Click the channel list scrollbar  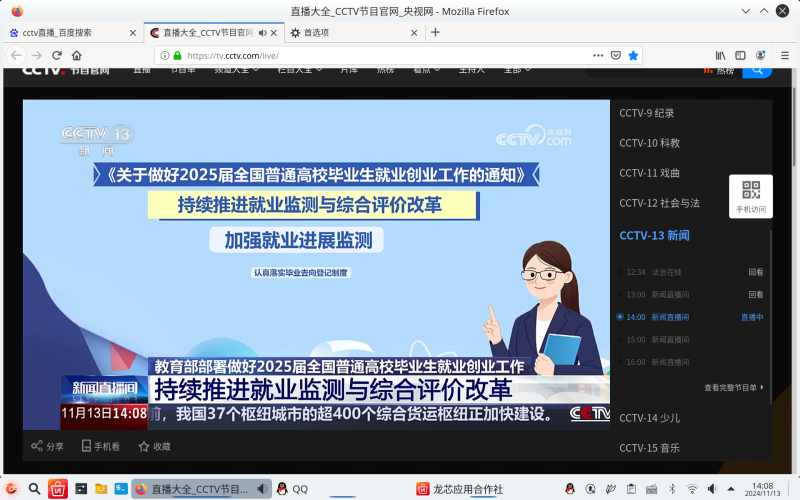(770, 316)
